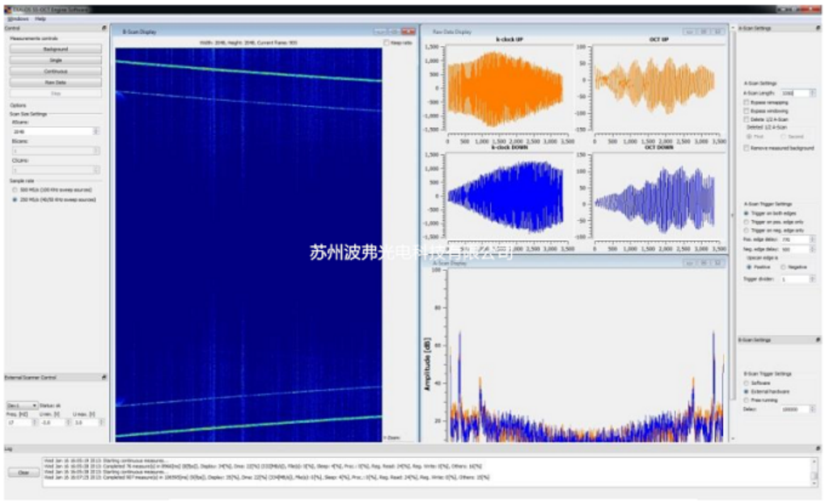
Task: Select the 500 MS/s sample rate option
Action: pos(13,189)
